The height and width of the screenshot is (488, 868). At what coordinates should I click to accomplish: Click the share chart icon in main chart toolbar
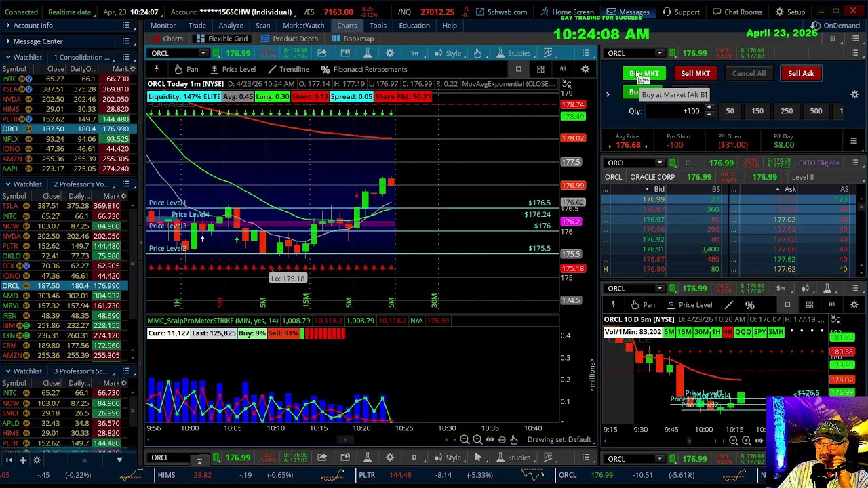322,53
